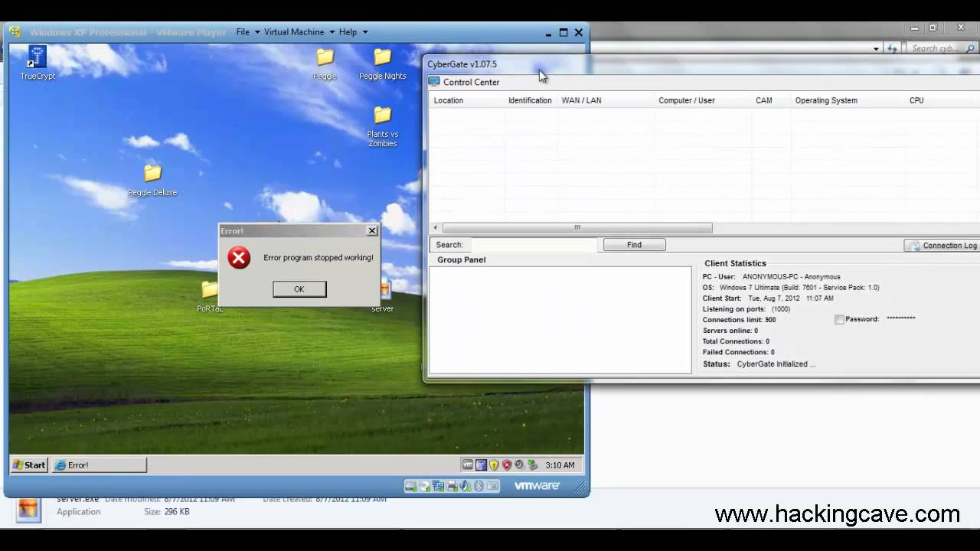
Task: Open the File menu in VMware Player
Action: tap(243, 32)
